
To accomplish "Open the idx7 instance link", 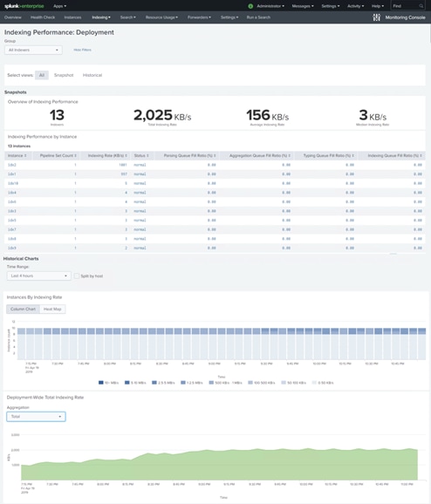I will click(x=12, y=229).
